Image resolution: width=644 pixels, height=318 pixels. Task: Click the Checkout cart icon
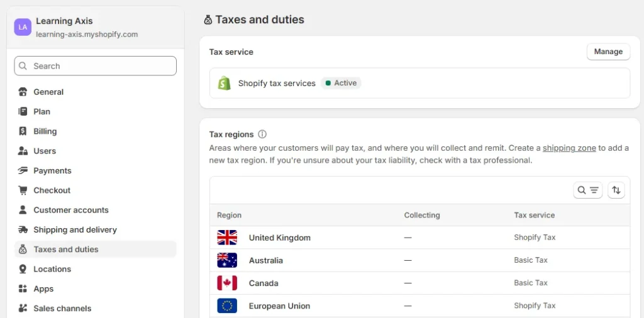coord(23,190)
